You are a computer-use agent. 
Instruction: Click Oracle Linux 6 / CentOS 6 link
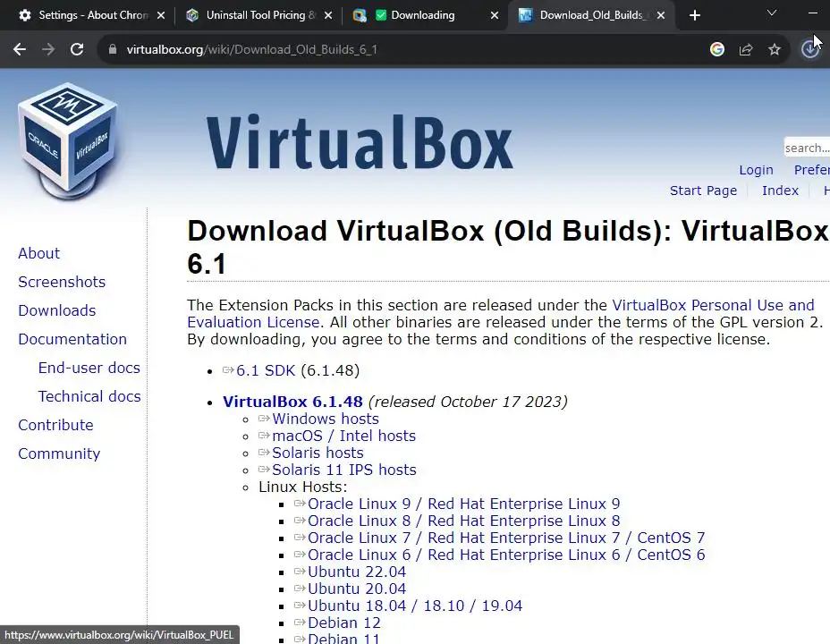pyautogui.click(x=506, y=555)
